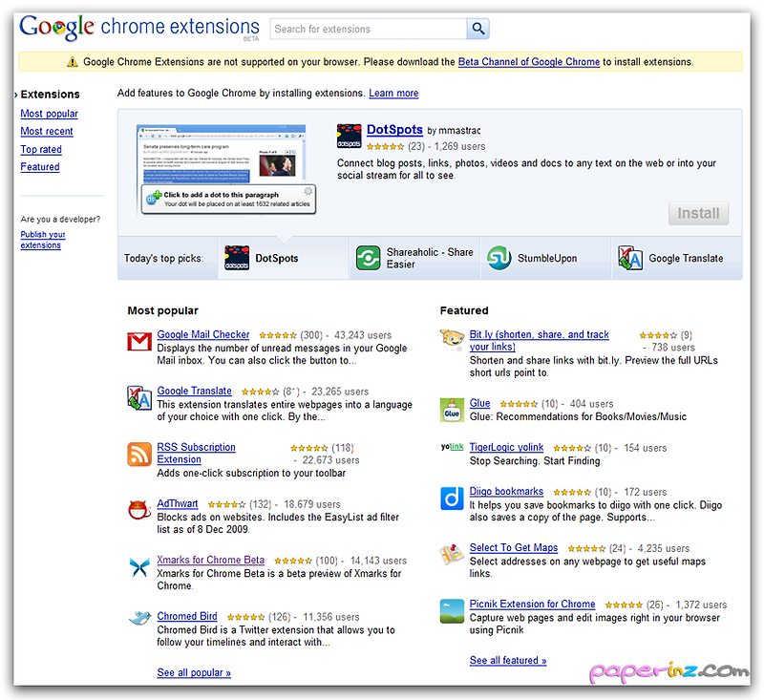Click the Picnik landscape icon
Screen dimensions: 764x700
pyautogui.click(x=452, y=611)
